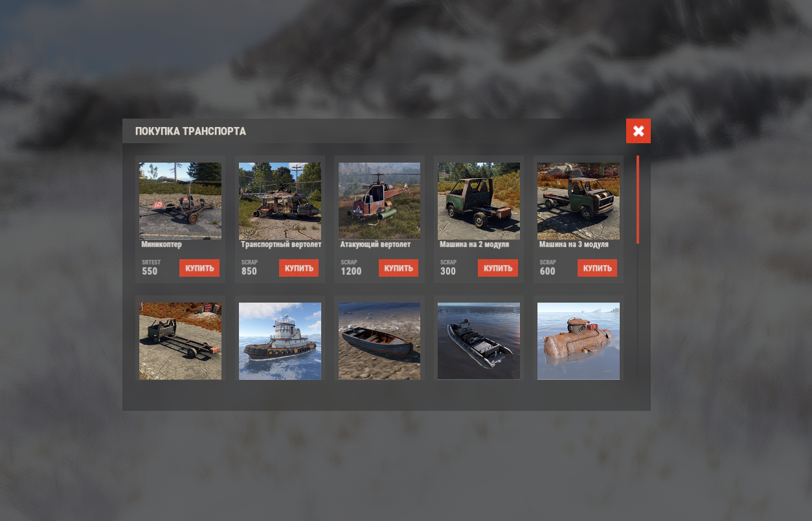Select the Машина на 2 модуля image
The image size is (812, 521).
479,201
